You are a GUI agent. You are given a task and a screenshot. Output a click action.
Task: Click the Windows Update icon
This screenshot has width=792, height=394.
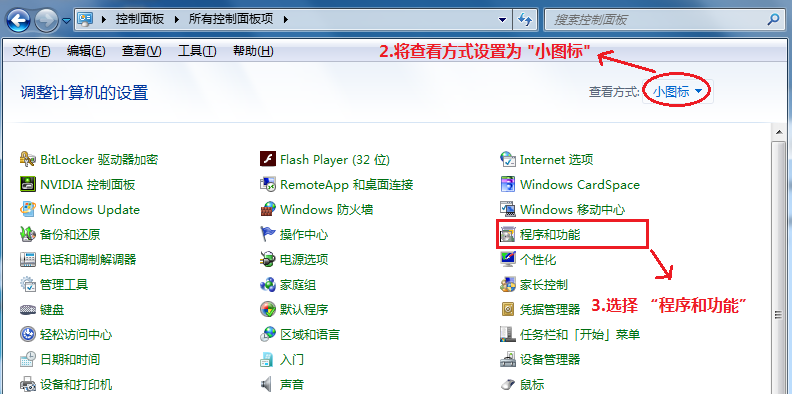28,209
